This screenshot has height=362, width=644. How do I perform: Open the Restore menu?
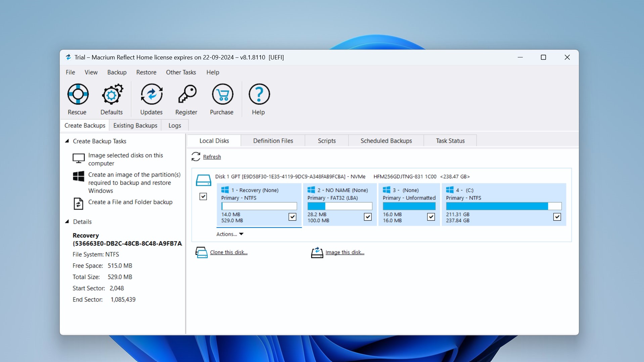click(x=146, y=72)
